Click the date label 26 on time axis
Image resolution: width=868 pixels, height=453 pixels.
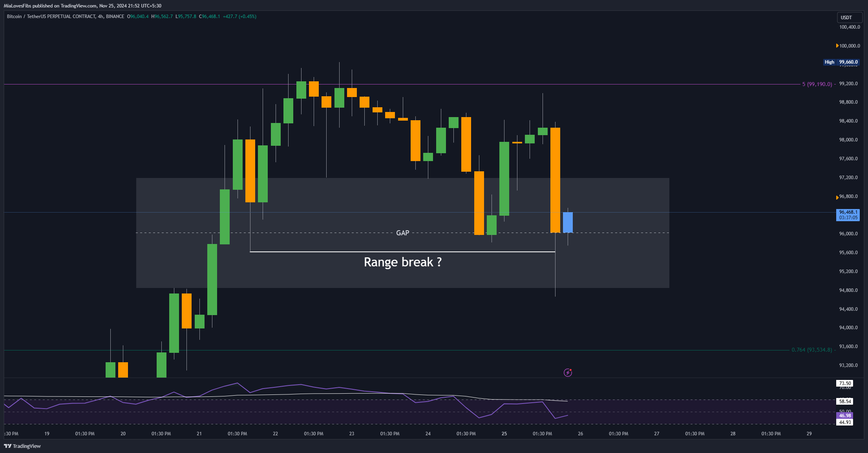580,434
